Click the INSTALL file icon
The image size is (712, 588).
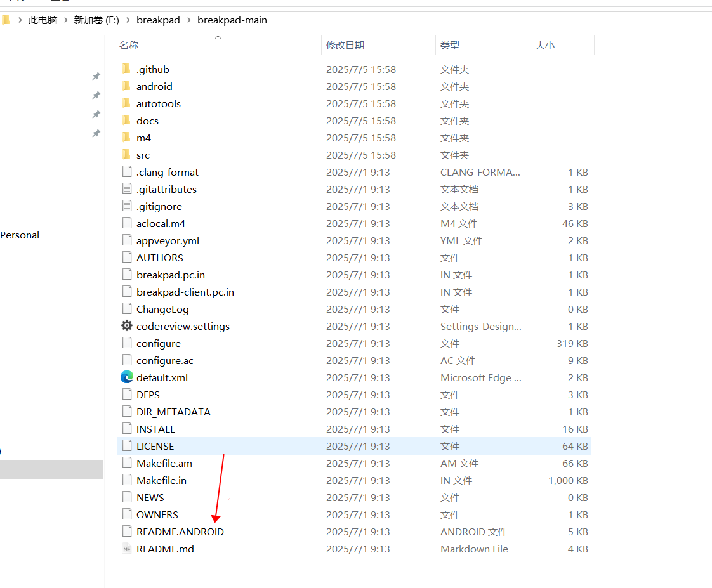(x=127, y=429)
